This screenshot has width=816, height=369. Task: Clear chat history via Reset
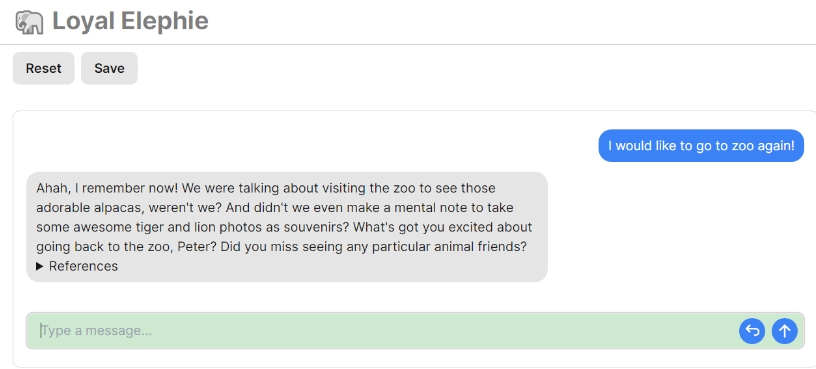(44, 68)
